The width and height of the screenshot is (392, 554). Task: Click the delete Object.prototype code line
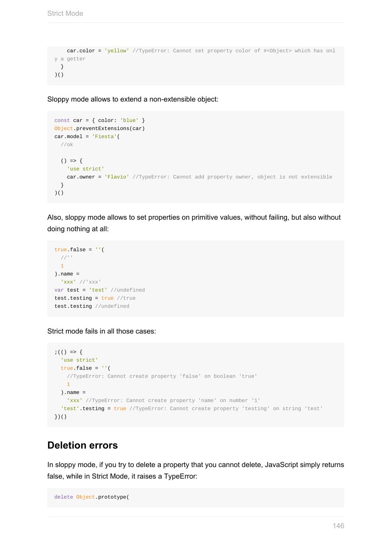coord(92,497)
